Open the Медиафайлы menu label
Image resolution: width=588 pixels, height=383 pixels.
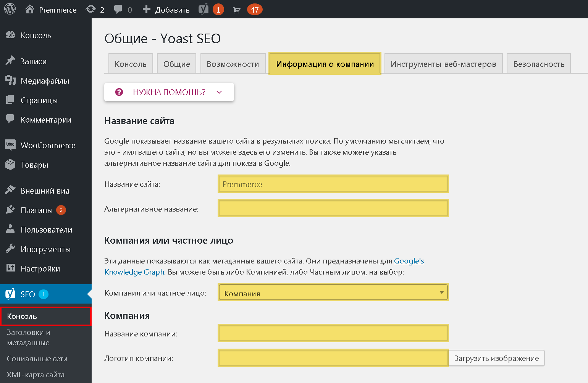click(x=45, y=81)
